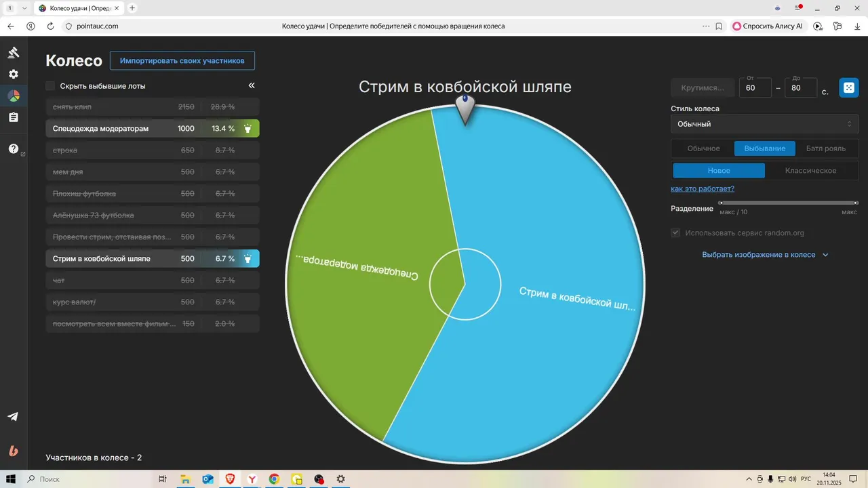Screen dimensions: 868x488
Task: Open the tab list dropdown arrow
Action: pyautogui.click(x=24, y=8)
